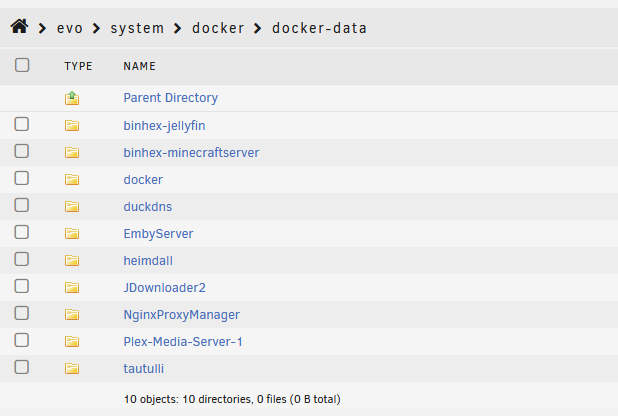
Task: Select the tautulli checkbox
Action: (22, 367)
